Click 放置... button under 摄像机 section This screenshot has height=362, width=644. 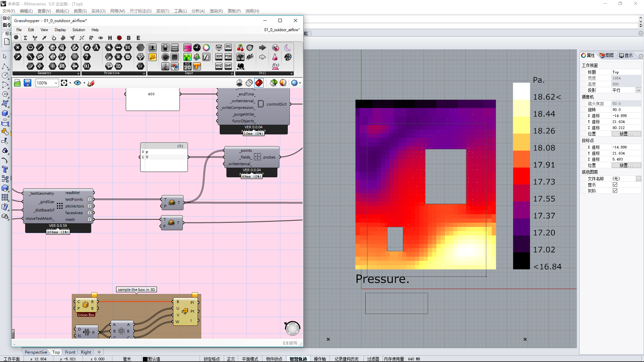coord(626,134)
